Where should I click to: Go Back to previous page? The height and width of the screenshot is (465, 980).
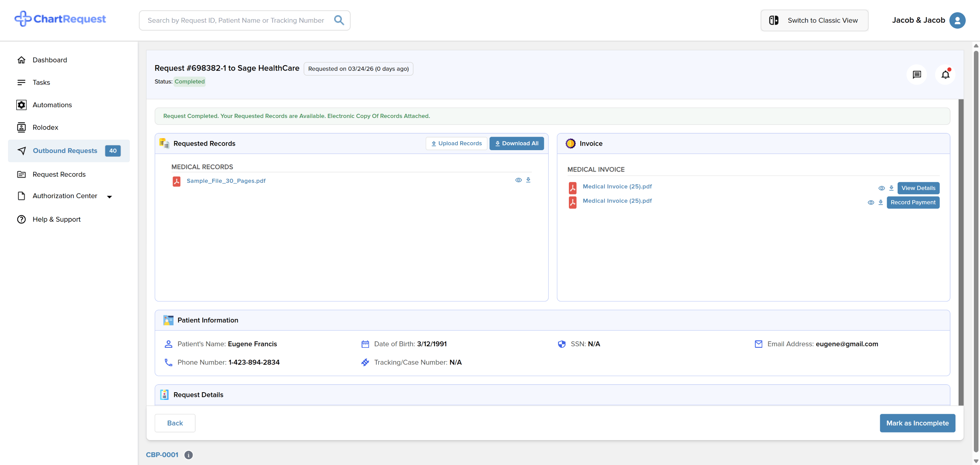point(175,423)
